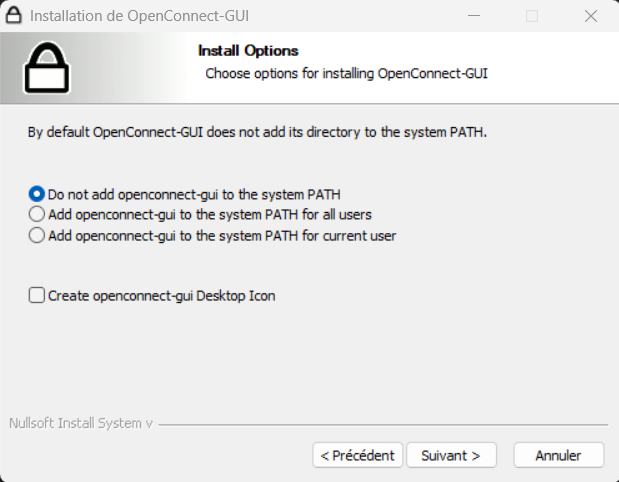
Task: Click the "Create openconnect-gui Desktop Icon" label text
Action: point(161,295)
